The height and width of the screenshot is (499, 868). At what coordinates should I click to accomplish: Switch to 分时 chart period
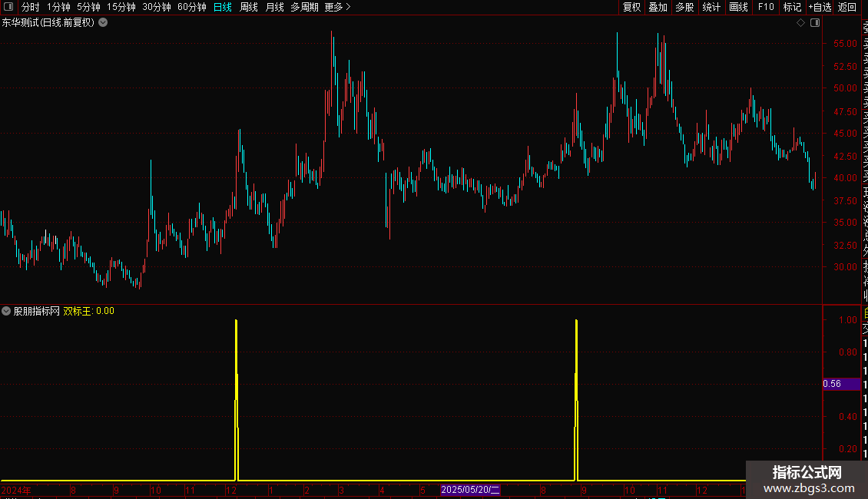tap(31, 7)
